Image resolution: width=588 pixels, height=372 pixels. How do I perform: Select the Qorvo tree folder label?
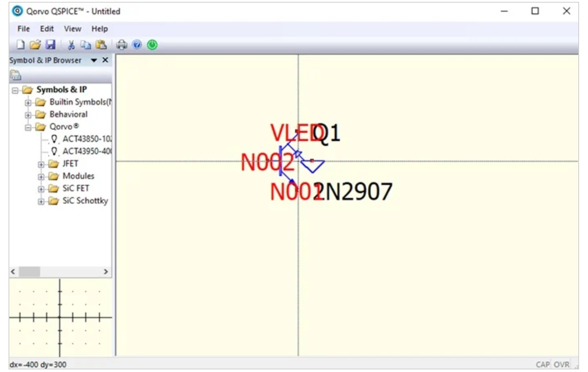tap(64, 126)
